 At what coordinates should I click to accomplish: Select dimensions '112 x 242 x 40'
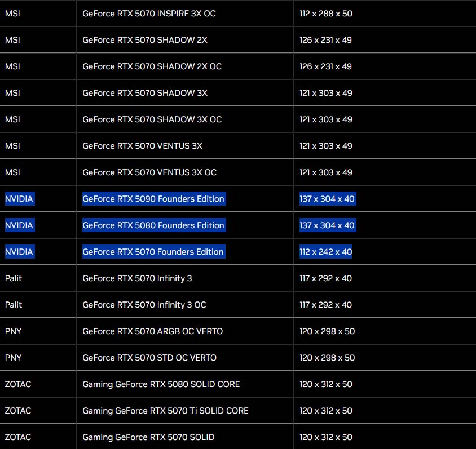(325, 252)
